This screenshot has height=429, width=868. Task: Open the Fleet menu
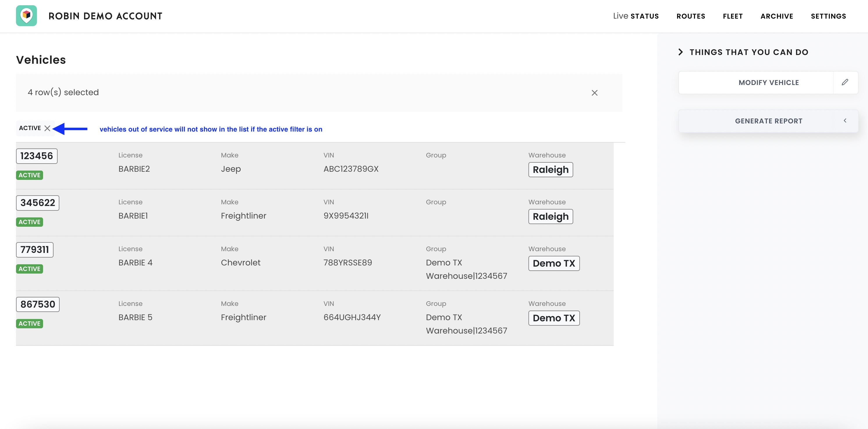(x=732, y=16)
